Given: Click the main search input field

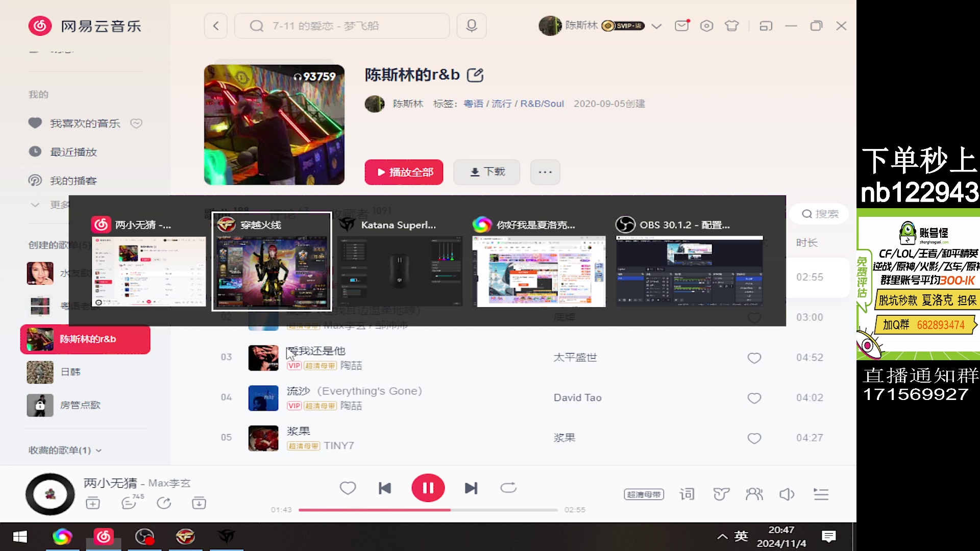Looking at the screenshot, I should 342,26.
